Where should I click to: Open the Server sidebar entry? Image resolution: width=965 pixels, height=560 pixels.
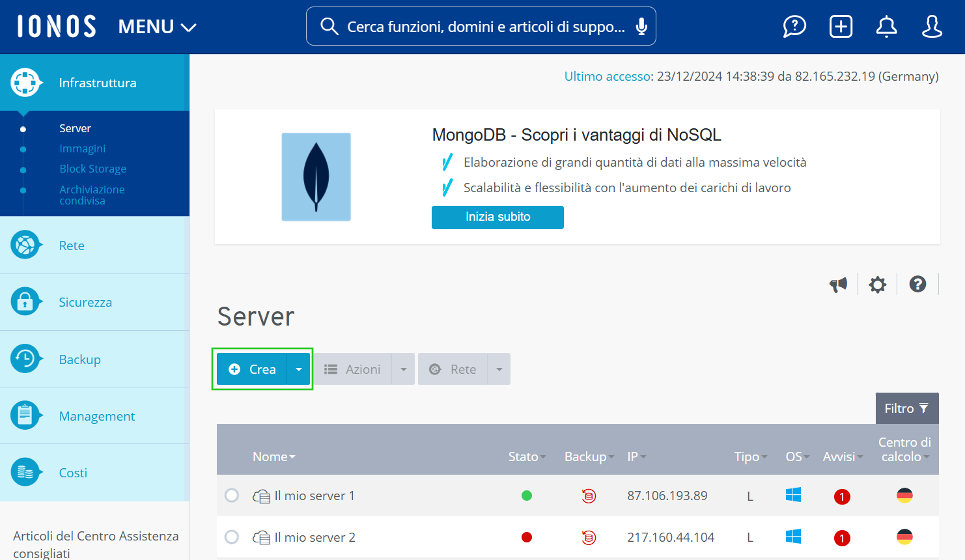click(75, 128)
